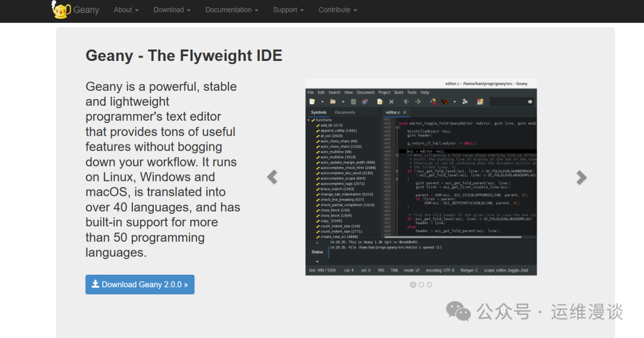Switch to the Documents sidebar tab
Image resolution: width=644 pixels, height=338 pixels.
tap(345, 112)
